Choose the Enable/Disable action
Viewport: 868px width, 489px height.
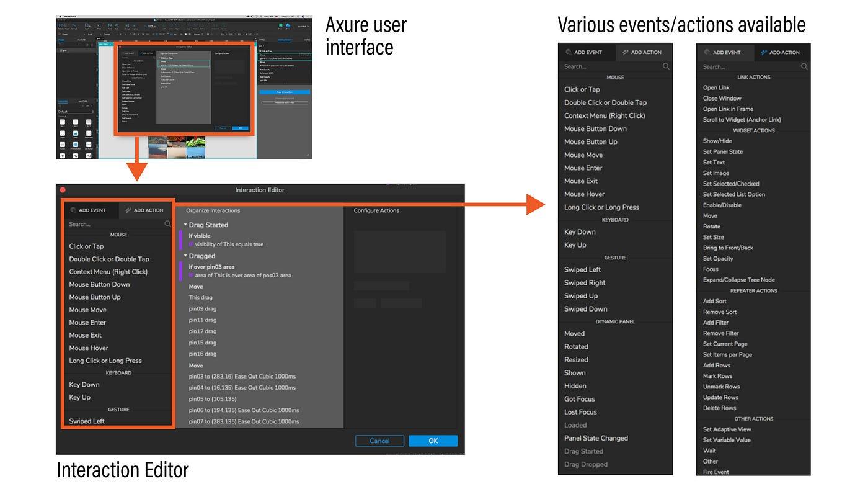coord(722,205)
